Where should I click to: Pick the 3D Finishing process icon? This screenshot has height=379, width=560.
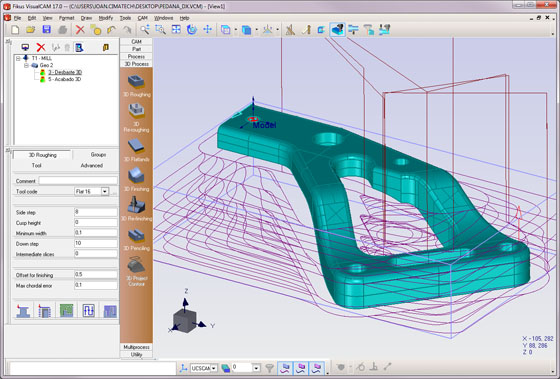tap(136, 176)
